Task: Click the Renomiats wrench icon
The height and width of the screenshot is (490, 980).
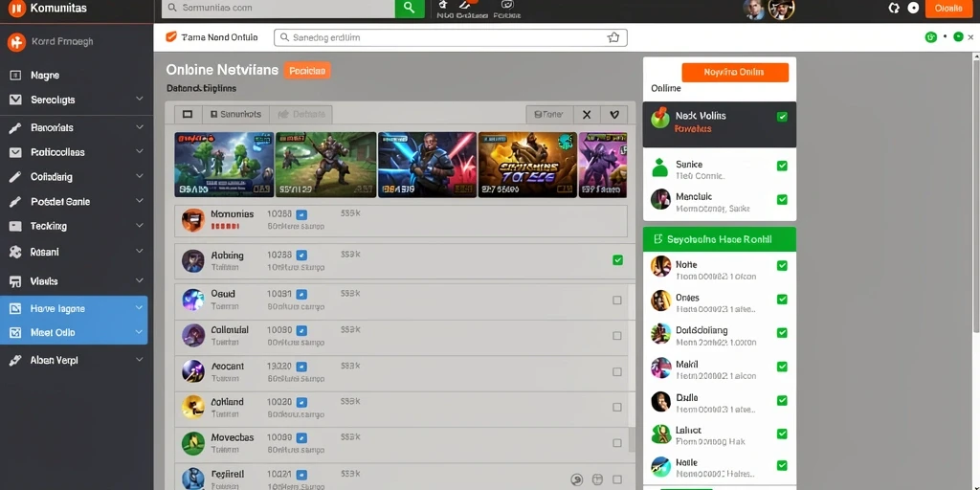Action: pyautogui.click(x=16, y=127)
